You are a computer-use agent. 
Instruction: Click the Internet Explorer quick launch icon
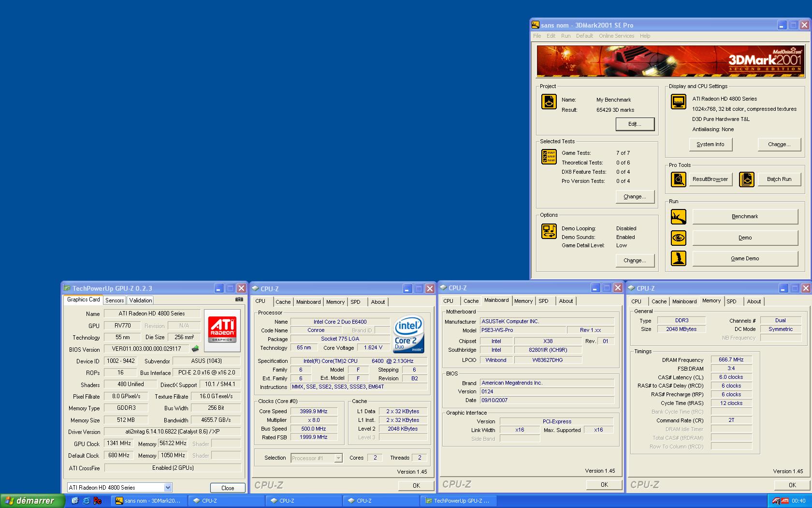pos(86,501)
